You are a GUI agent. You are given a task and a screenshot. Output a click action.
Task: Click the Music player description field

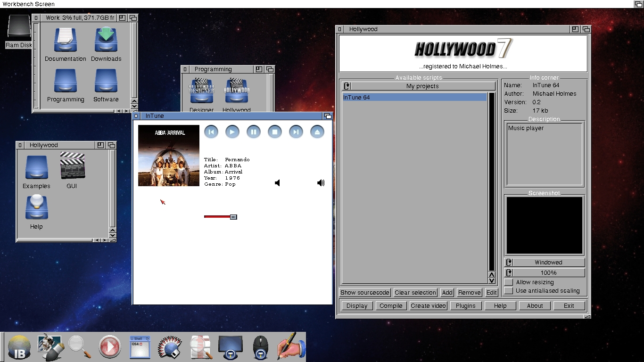[545, 155]
